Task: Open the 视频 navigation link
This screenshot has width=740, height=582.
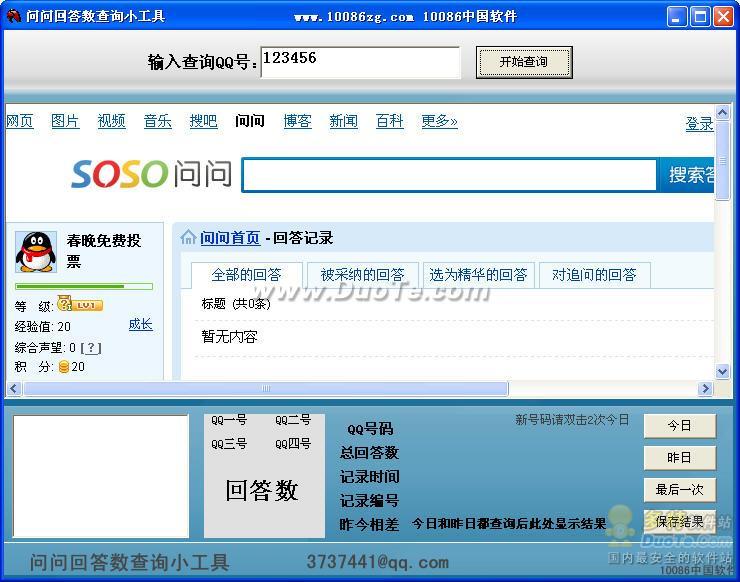Action: tap(111, 121)
